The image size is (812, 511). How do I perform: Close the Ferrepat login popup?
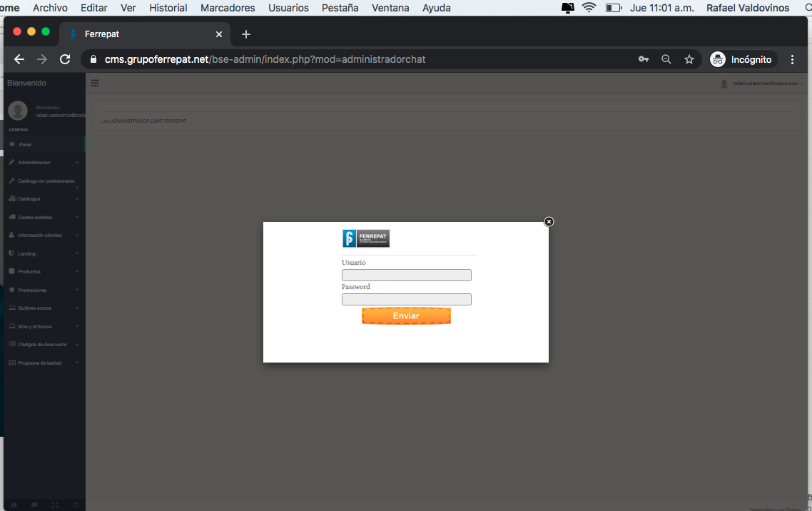[x=549, y=221]
